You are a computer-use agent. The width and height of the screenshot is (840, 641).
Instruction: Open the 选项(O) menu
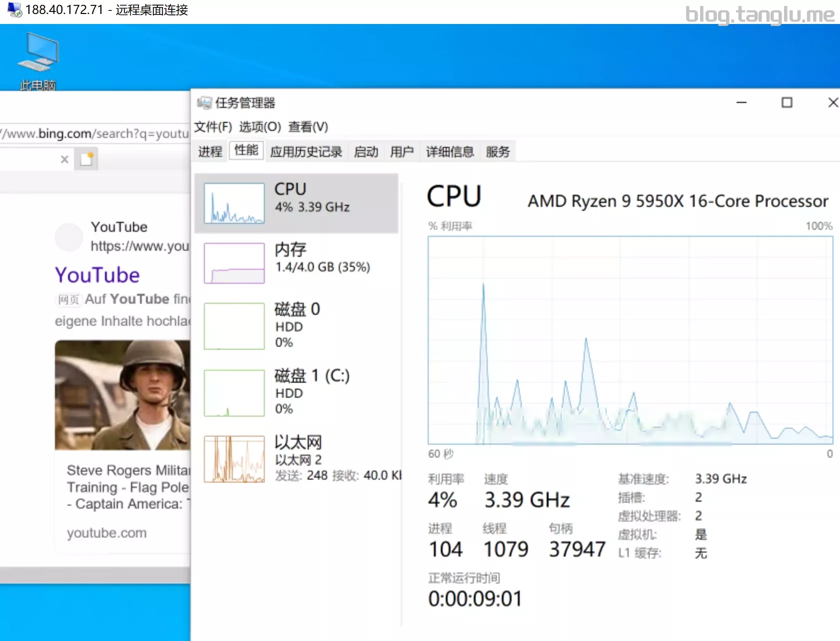pyautogui.click(x=260, y=127)
